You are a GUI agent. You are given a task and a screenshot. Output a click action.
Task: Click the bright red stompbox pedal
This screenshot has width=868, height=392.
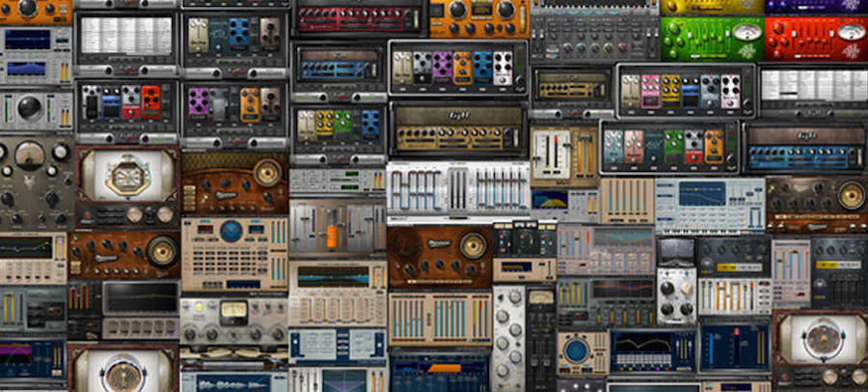coord(150,101)
